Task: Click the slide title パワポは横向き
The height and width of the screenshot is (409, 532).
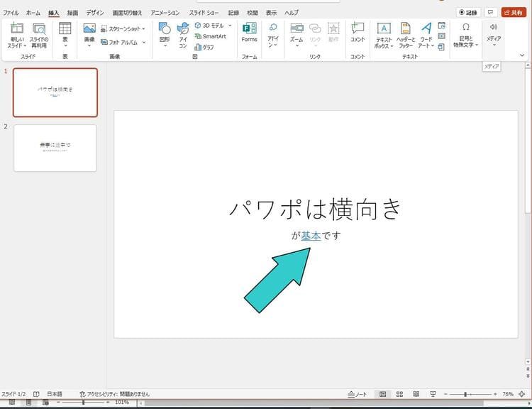Action: tap(315, 209)
